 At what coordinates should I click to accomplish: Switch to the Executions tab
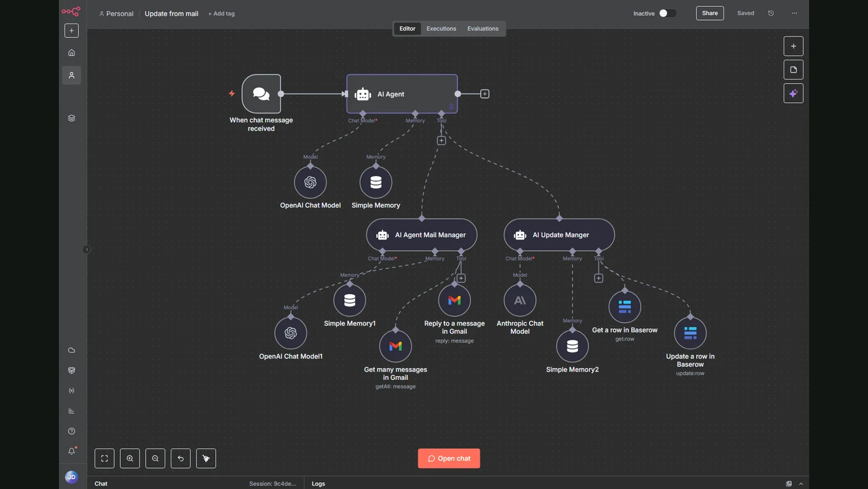point(441,29)
